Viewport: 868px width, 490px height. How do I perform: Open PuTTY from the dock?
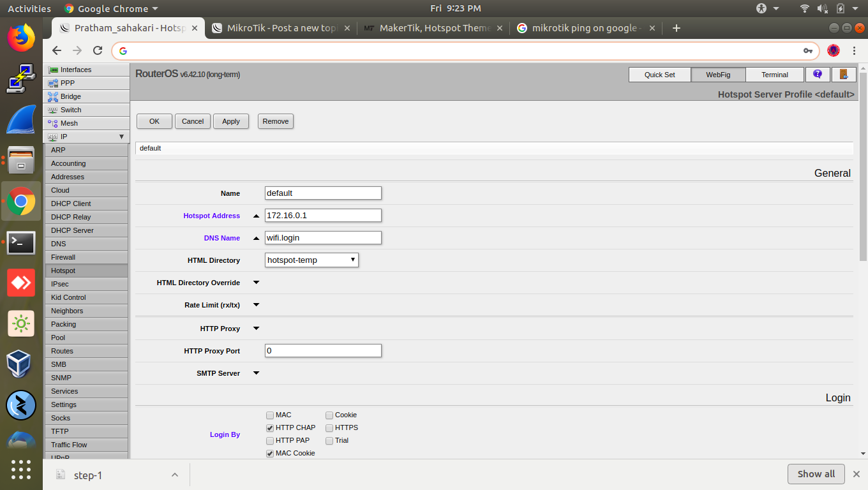pyautogui.click(x=21, y=78)
